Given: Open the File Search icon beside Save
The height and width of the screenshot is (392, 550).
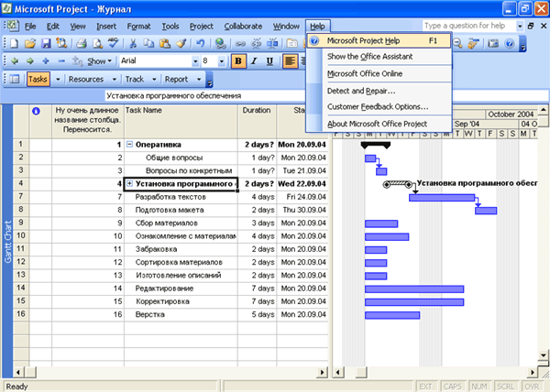Looking at the screenshot, I should pyautogui.click(x=61, y=43).
